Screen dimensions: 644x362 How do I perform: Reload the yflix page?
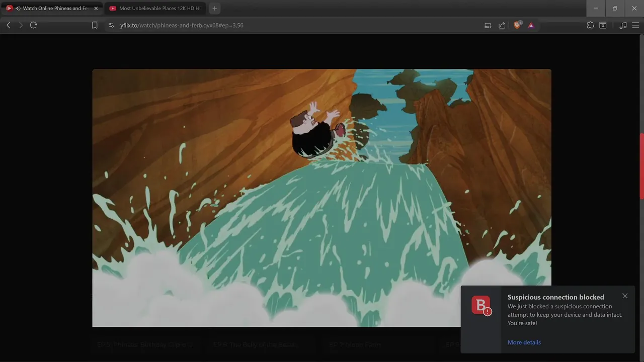pos(34,25)
